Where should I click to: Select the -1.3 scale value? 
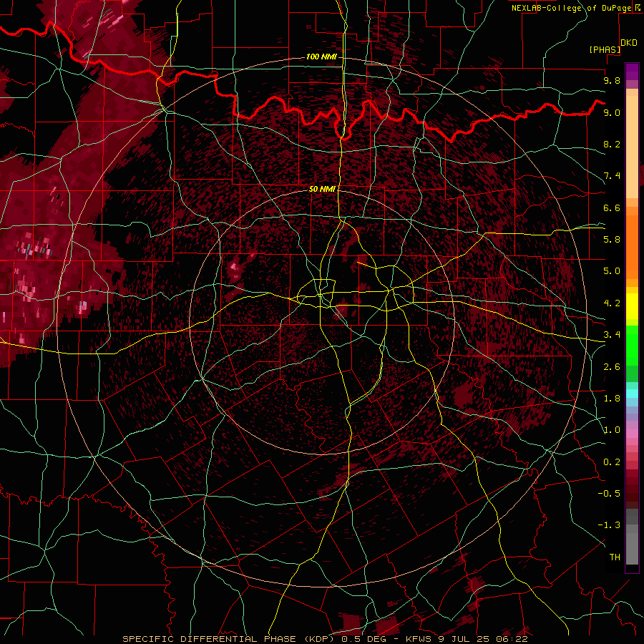point(609,525)
